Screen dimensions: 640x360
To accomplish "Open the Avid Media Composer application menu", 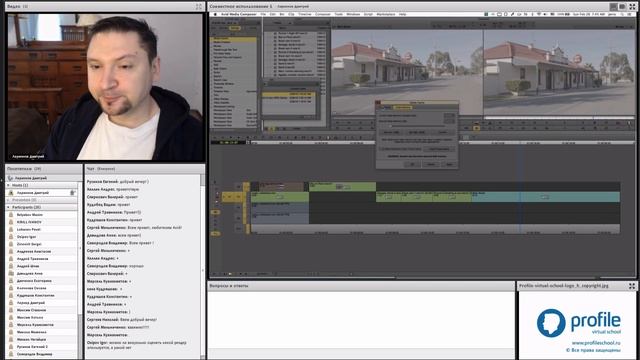I will pyautogui.click(x=238, y=14).
